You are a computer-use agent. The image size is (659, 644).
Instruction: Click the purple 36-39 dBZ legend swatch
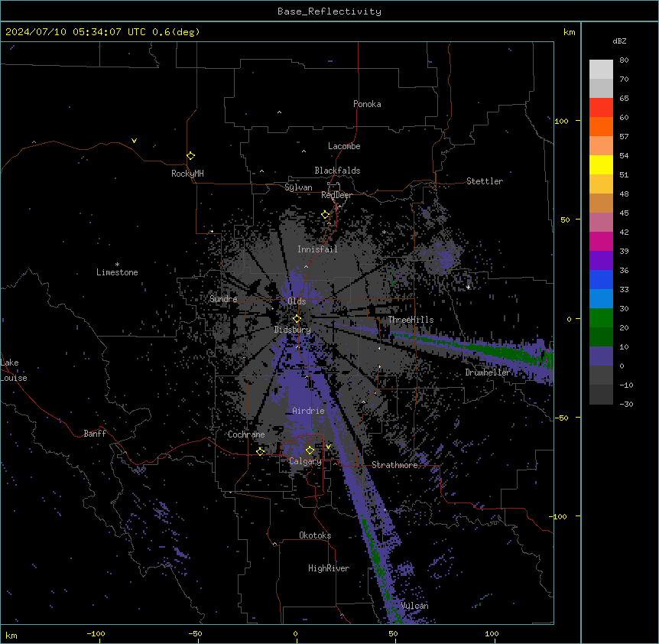tap(601, 261)
